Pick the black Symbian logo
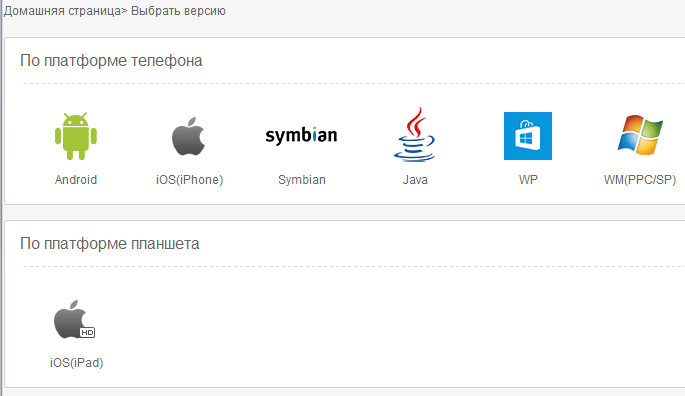This screenshot has width=685, height=396. tap(301, 135)
